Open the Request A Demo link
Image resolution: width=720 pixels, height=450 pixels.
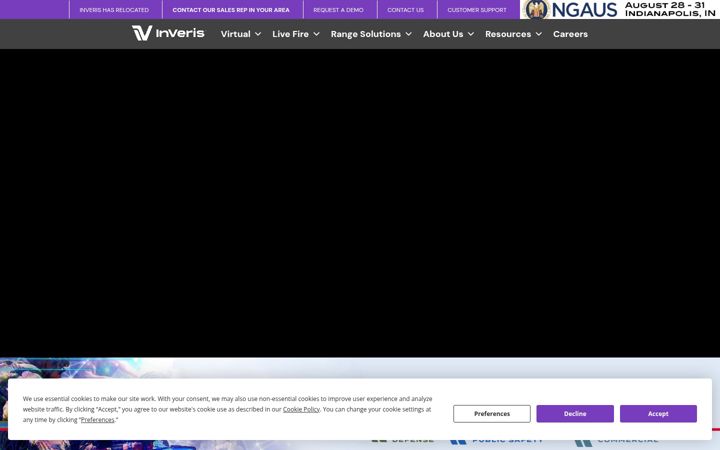[338, 10]
